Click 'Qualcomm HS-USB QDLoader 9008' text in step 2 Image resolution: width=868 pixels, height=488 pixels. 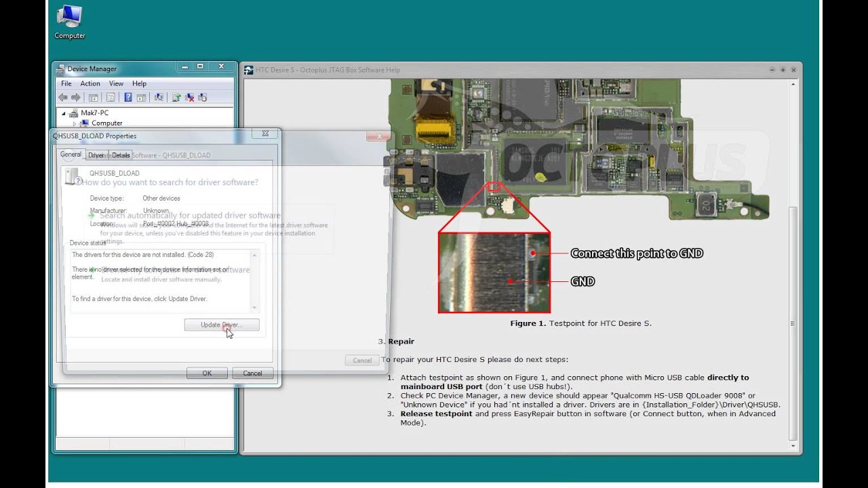(x=684, y=396)
